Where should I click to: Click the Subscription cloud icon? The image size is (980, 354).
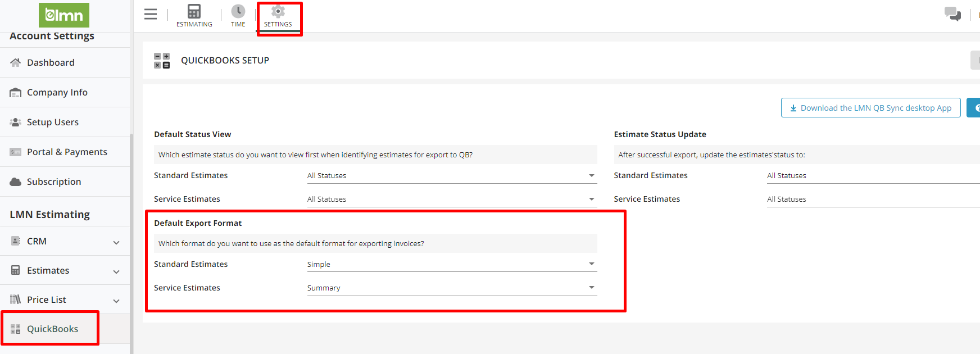point(16,181)
